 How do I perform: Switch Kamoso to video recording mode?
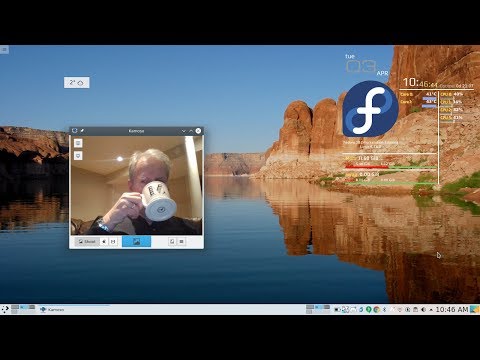coord(113,241)
